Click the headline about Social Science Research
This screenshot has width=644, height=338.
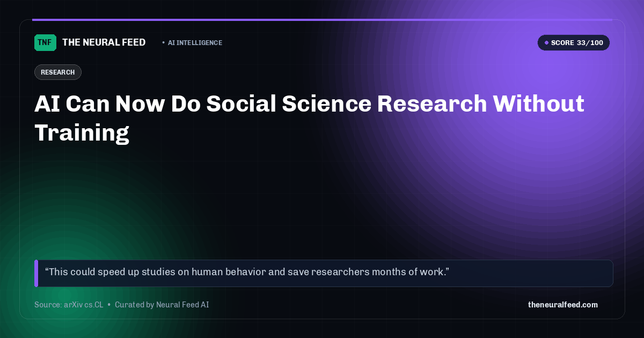coord(309,117)
